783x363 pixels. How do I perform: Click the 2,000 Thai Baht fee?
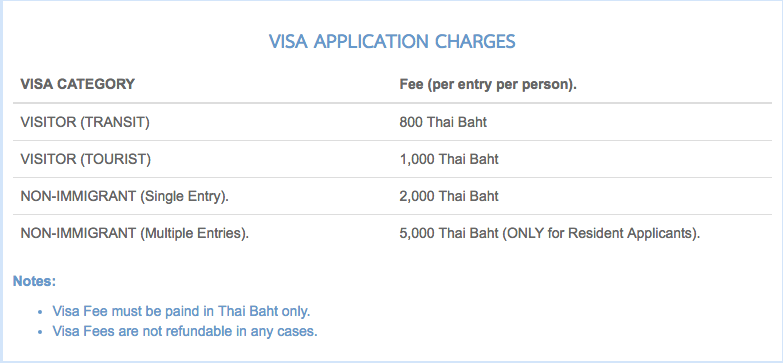(449, 196)
